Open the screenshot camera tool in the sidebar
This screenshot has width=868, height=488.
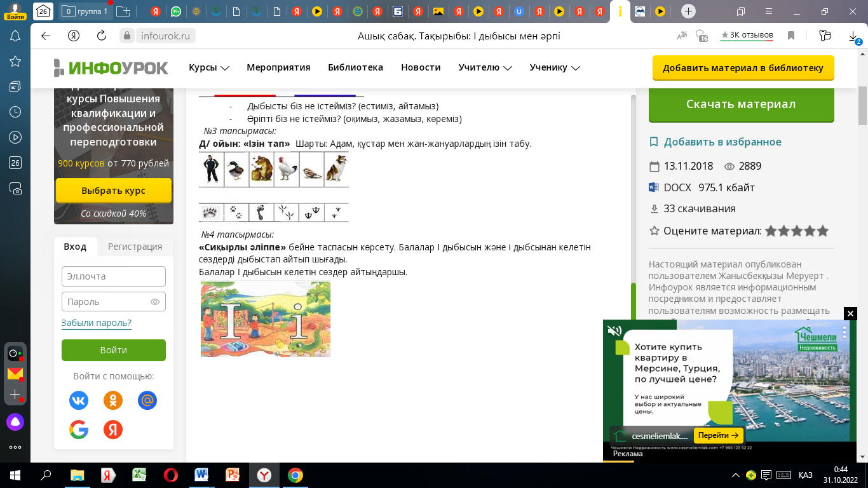(15, 188)
